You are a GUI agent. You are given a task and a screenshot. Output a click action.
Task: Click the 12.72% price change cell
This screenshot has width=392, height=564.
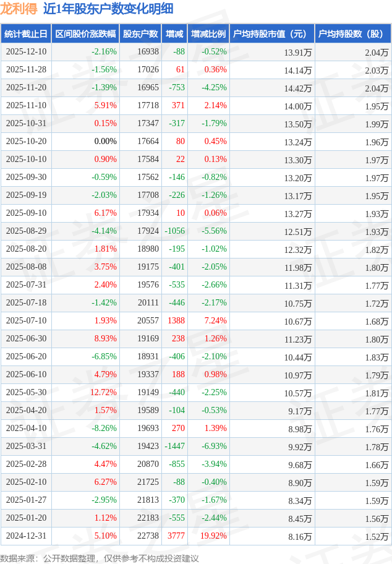click(x=103, y=393)
